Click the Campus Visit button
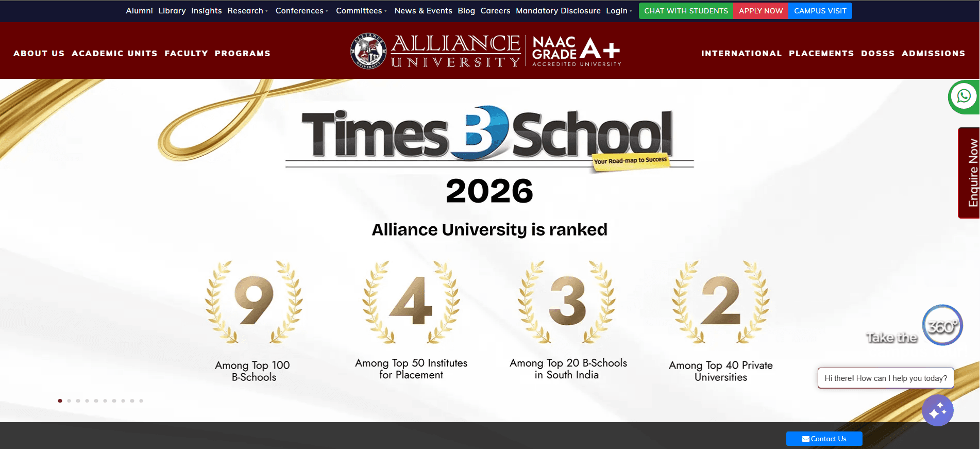Viewport: 980px width, 449px height. pos(820,11)
